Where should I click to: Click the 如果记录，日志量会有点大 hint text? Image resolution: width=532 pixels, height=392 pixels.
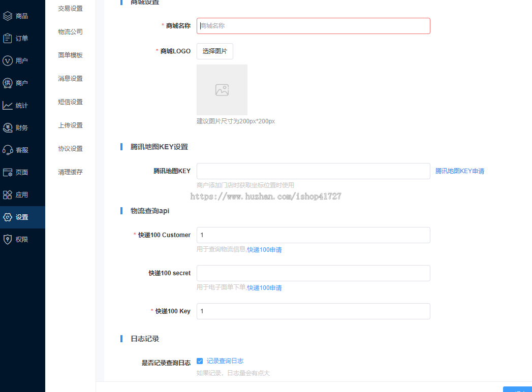pos(233,373)
